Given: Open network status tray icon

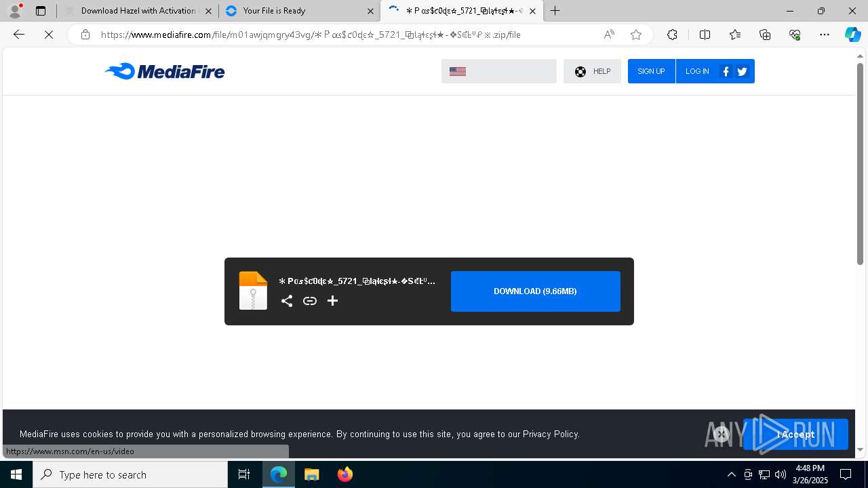Looking at the screenshot, I should [x=764, y=474].
